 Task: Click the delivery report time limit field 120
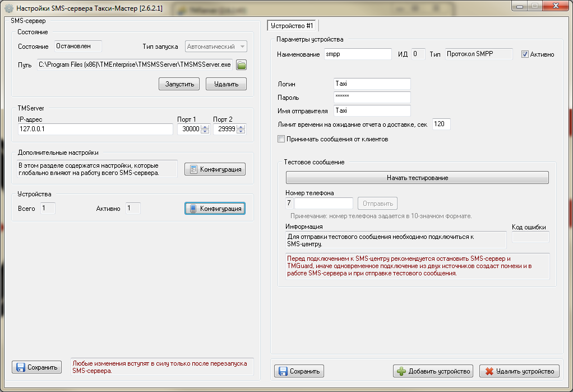[x=441, y=124]
